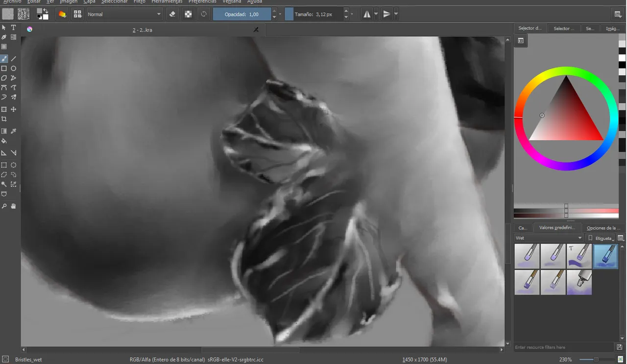Reload the original brush preset
The image size is (627, 364).
[x=204, y=14]
